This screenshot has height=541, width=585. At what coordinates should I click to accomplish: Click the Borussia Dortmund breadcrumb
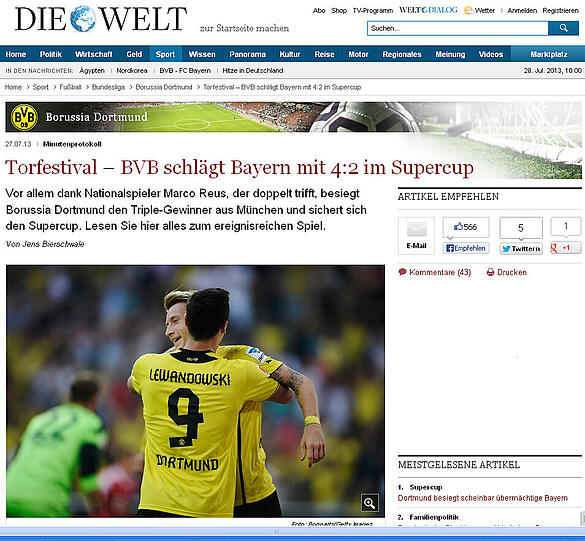(x=164, y=87)
